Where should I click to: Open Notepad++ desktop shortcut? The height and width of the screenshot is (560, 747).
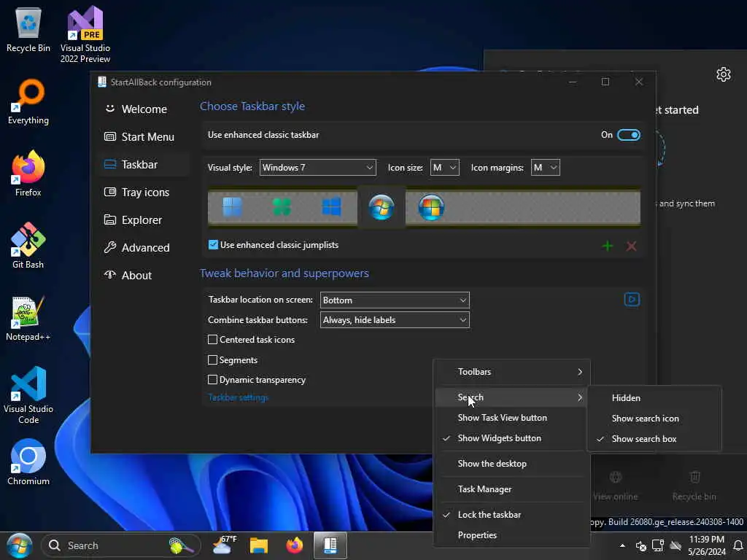(28, 318)
